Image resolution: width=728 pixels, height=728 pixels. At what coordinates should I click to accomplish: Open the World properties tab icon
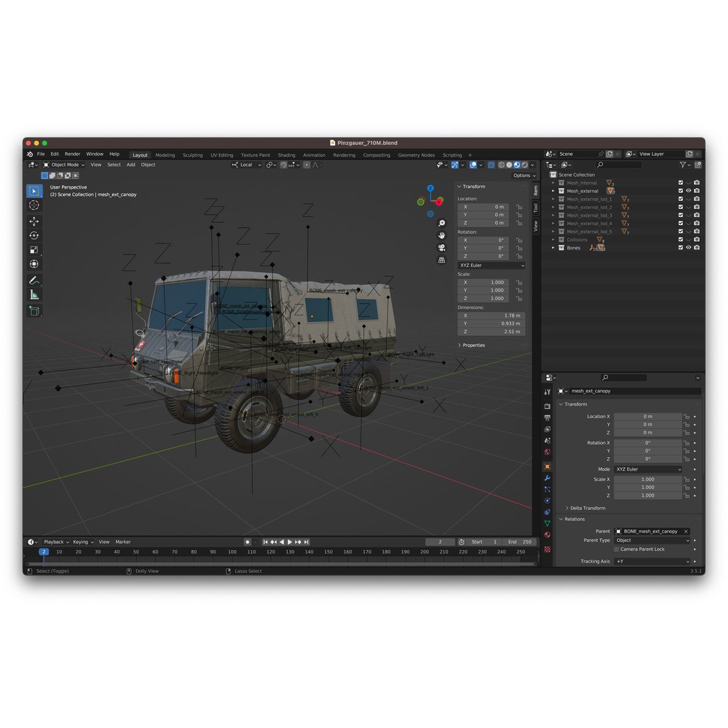[x=547, y=452]
